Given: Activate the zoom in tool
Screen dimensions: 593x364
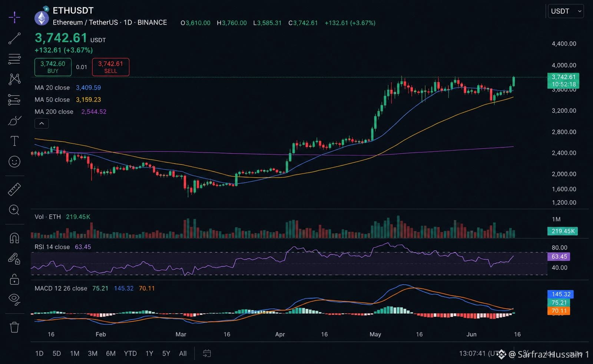Looking at the screenshot, I should tap(14, 210).
